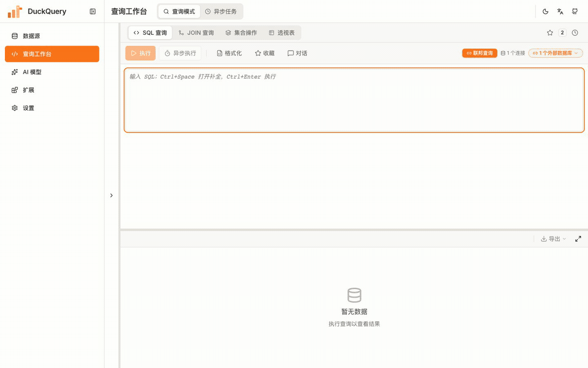Viewport: 588px width, 368px height.
Task: Open the GitHub icon link
Action: click(x=575, y=11)
